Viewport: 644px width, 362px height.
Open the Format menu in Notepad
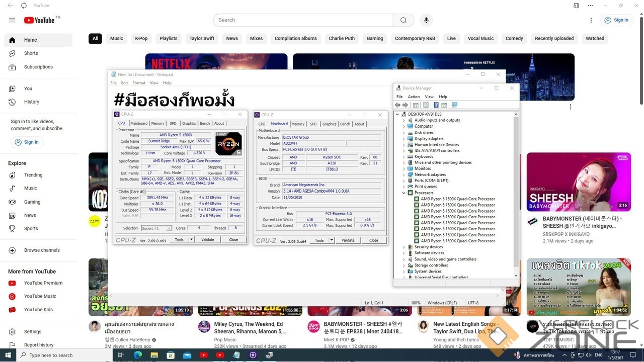click(139, 83)
